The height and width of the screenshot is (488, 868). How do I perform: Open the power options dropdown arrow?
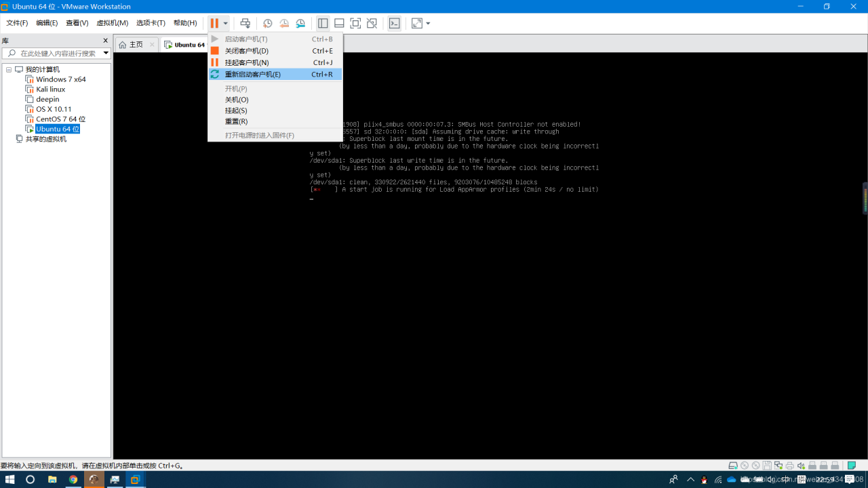tap(226, 23)
